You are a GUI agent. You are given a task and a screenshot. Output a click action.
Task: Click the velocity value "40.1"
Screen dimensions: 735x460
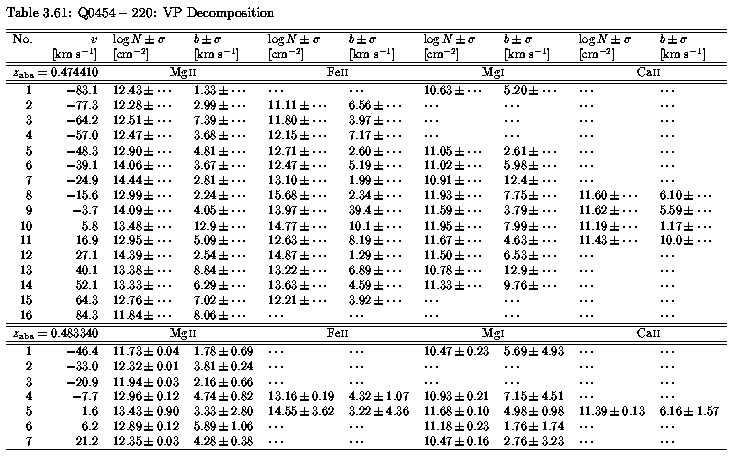tap(88, 271)
